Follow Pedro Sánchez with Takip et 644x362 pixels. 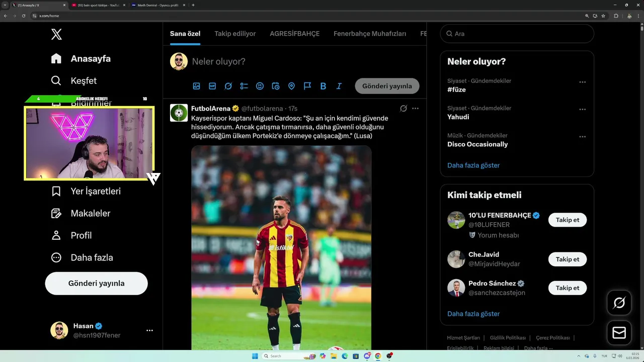(568, 288)
